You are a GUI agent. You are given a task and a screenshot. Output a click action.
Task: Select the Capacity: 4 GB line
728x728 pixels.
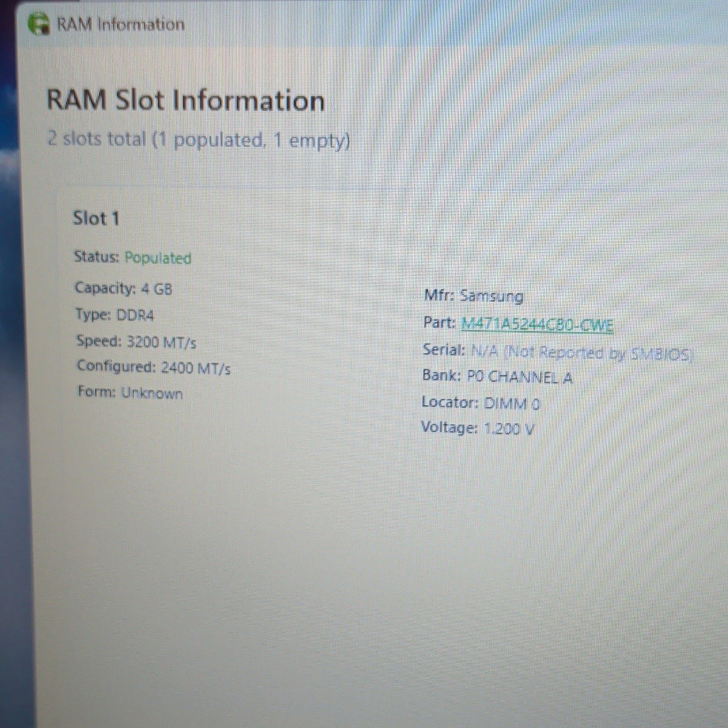(123, 288)
